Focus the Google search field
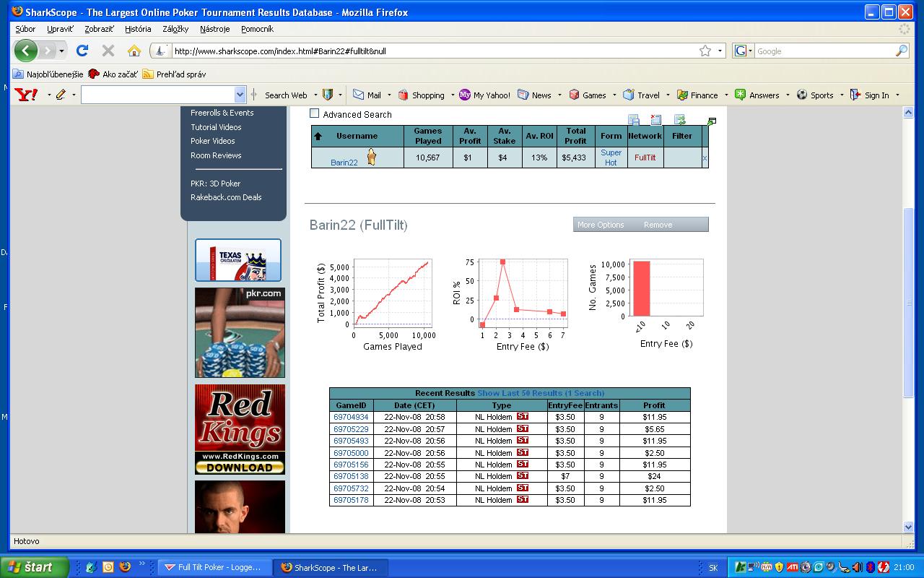Viewport: 924px width, 578px height. (824, 51)
